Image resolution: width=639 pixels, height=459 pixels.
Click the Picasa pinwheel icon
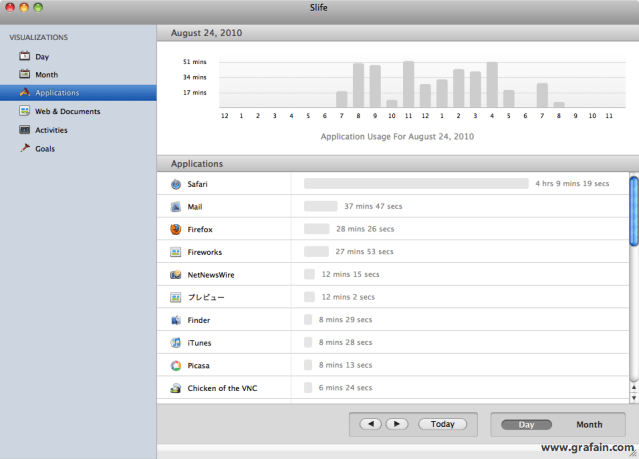tap(176, 366)
